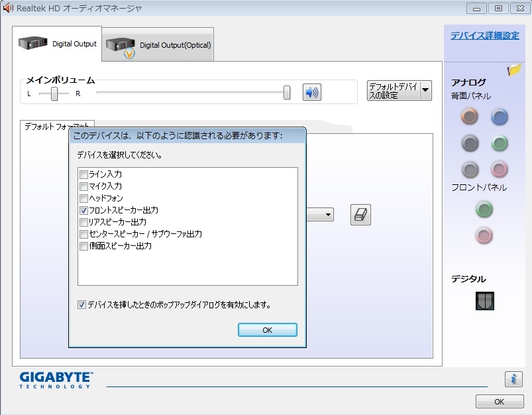Viewport: 532px width, 415px height.
Task: Maximize the Realtek audio manager window
Action: [x=498, y=8]
